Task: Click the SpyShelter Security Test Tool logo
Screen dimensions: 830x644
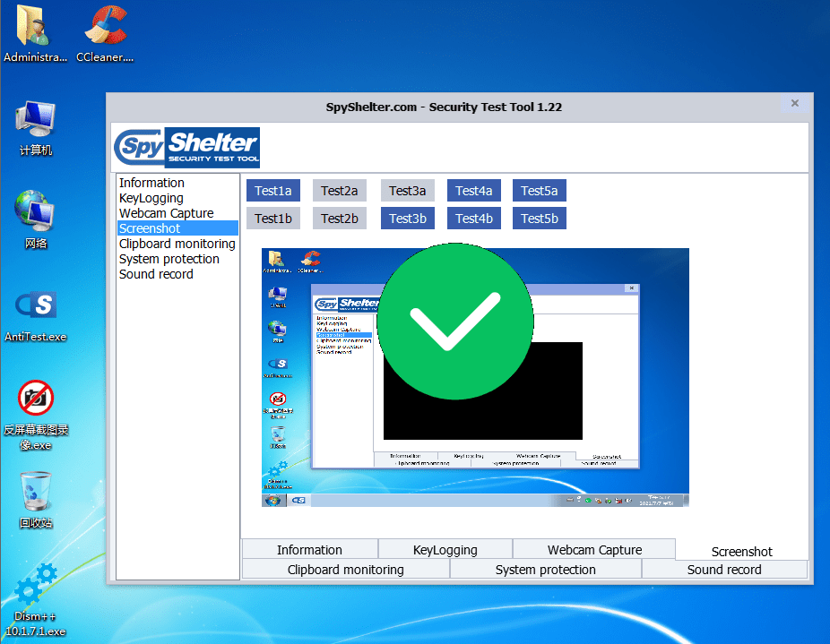Action: pyautogui.click(x=186, y=147)
